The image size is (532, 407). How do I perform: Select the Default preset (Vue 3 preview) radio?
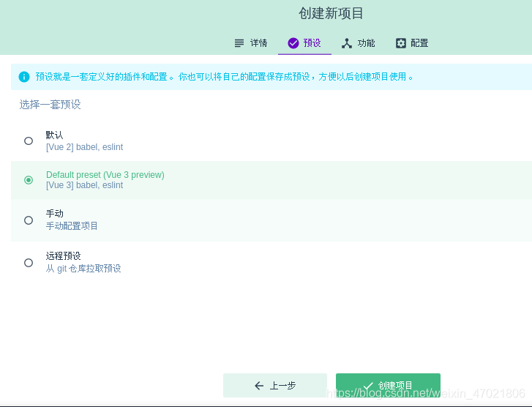click(29, 180)
